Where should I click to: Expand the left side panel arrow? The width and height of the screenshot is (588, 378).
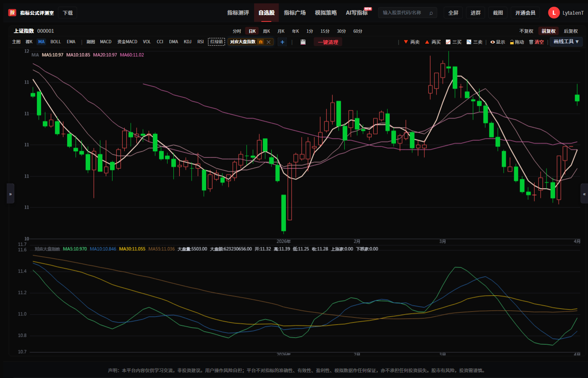click(x=10, y=194)
